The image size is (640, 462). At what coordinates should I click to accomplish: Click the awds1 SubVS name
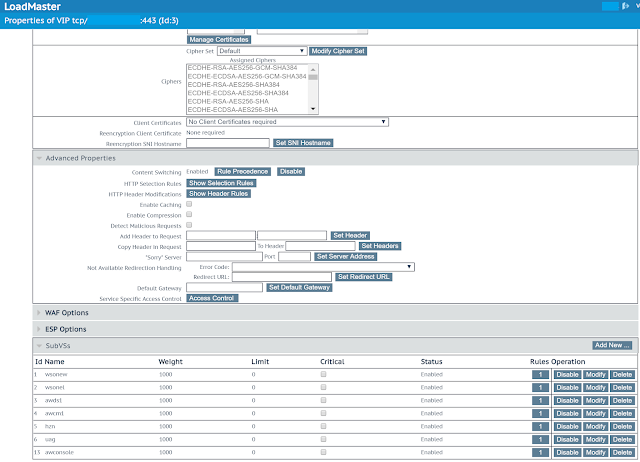pyautogui.click(x=53, y=400)
